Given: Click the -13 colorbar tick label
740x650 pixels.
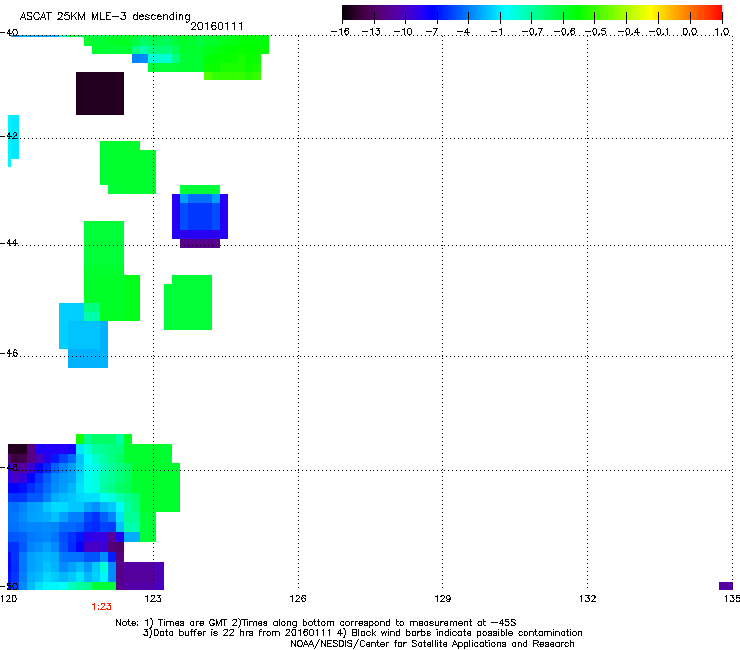Looking at the screenshot, I should coord(371,32).
